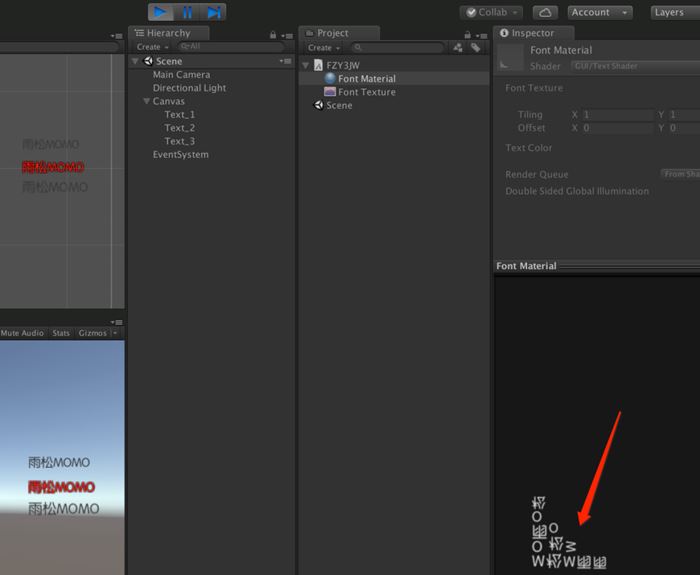Open the Hierarchy Create dropdown
Viewport: 700px width, 575px height.
pos(152,47)
